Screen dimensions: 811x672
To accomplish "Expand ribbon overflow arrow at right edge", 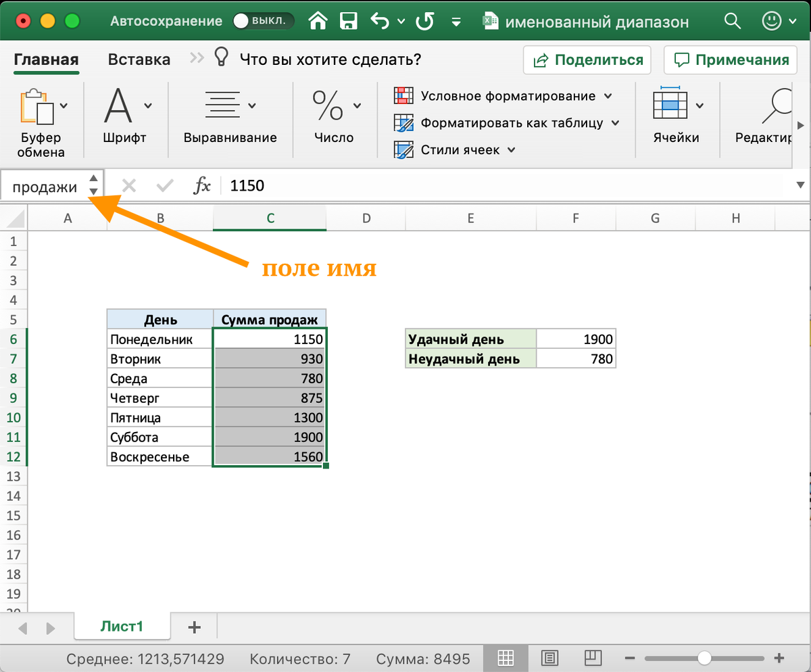I will 802,125.
